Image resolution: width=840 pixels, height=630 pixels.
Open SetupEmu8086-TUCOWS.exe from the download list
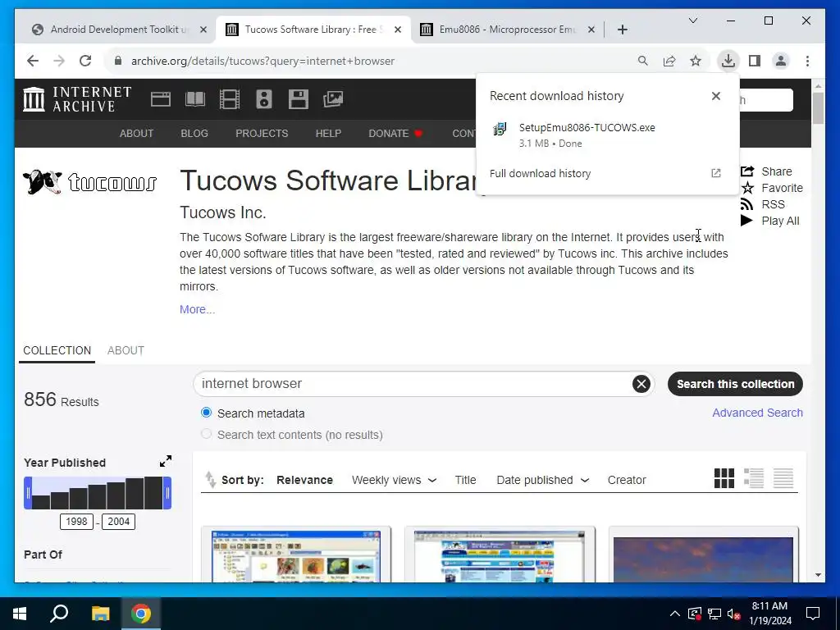pos(608,135)
